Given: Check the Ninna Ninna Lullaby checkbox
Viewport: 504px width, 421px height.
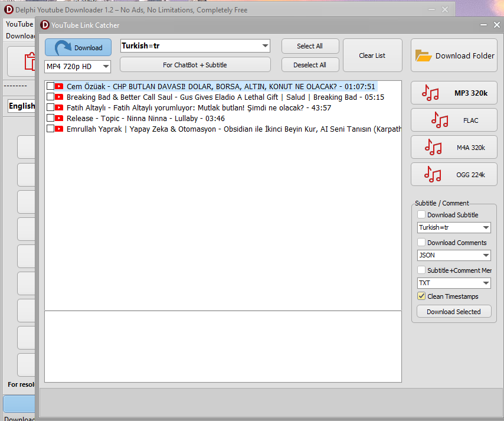Looking at the screenshot, I should (x=50, y=118).
